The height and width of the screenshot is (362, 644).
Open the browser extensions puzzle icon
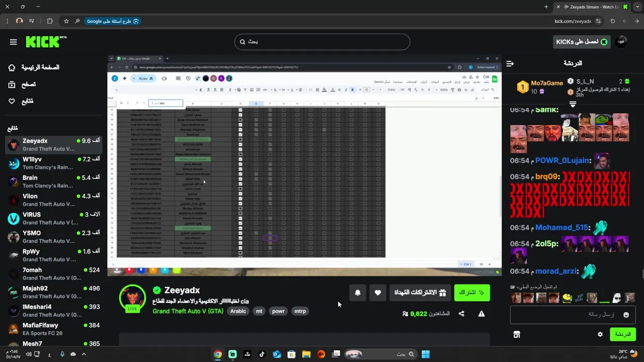(x=49, y=21)
